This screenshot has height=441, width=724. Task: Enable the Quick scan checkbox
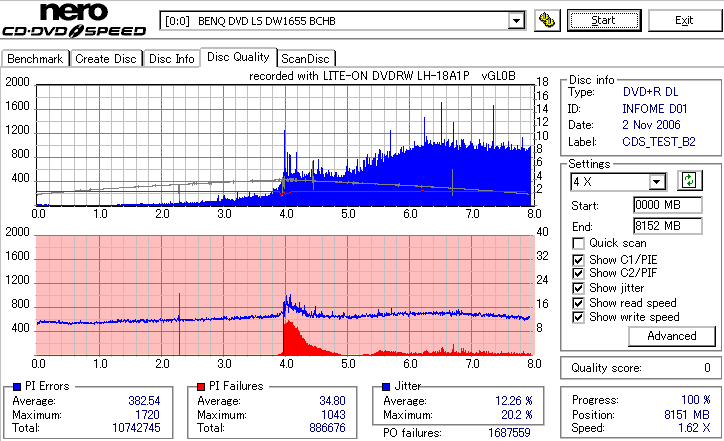point(578,243)
